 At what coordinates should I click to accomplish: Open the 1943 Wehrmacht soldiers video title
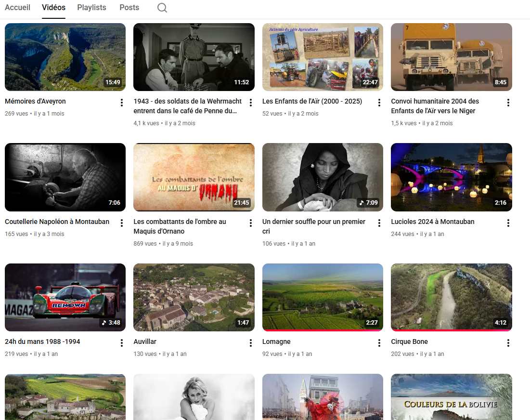187,106
